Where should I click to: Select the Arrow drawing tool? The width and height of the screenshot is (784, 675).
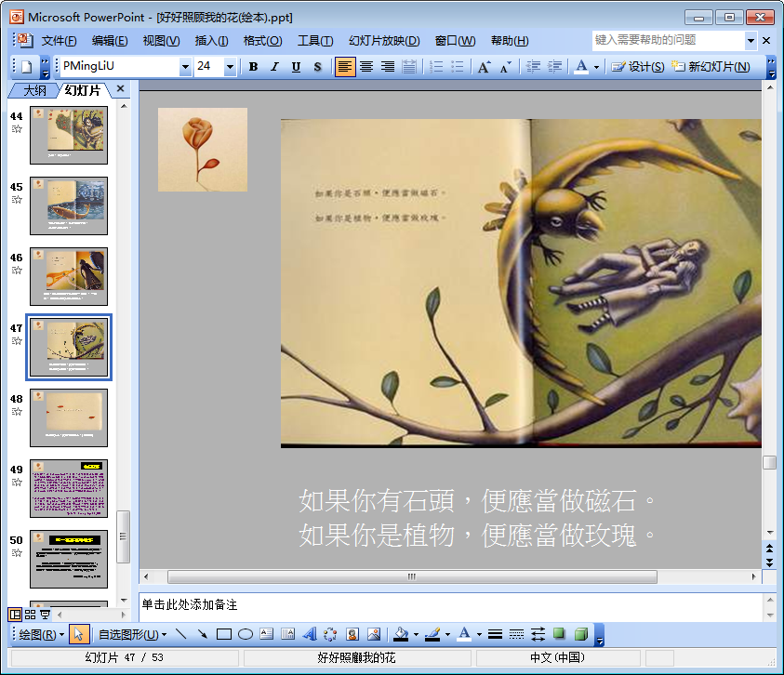[203, 634]
